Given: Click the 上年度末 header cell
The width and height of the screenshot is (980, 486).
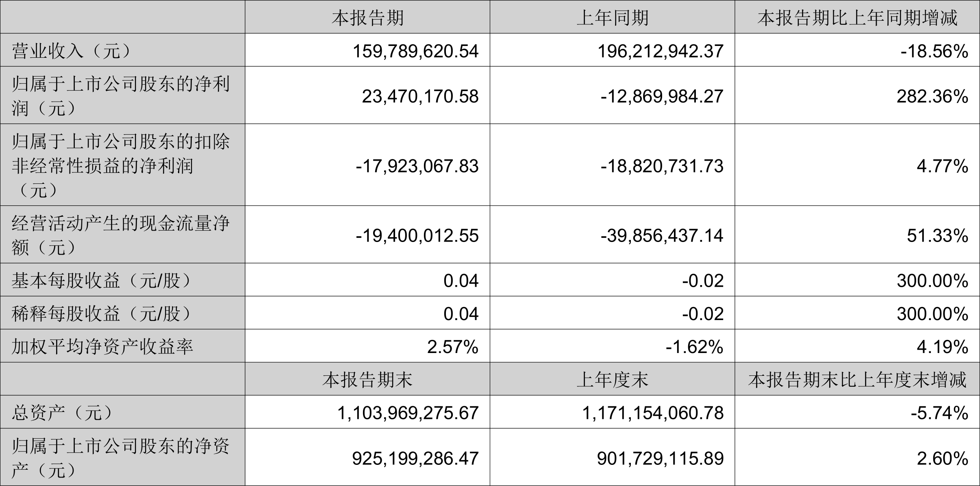Looking at the screenshot, I should pos(612,380).
